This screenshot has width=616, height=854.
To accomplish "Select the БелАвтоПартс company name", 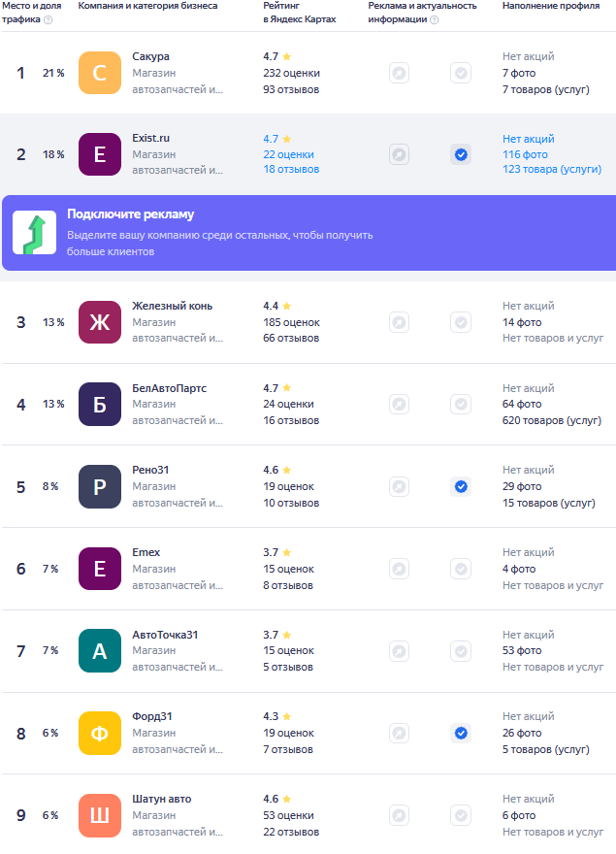I will tap(170, 388).
